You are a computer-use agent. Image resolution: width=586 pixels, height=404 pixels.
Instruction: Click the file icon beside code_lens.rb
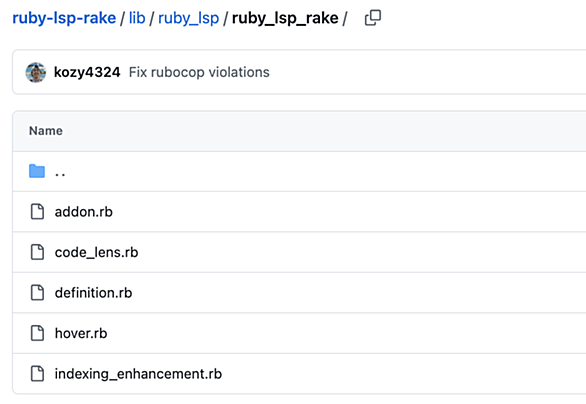pos(37,252)
